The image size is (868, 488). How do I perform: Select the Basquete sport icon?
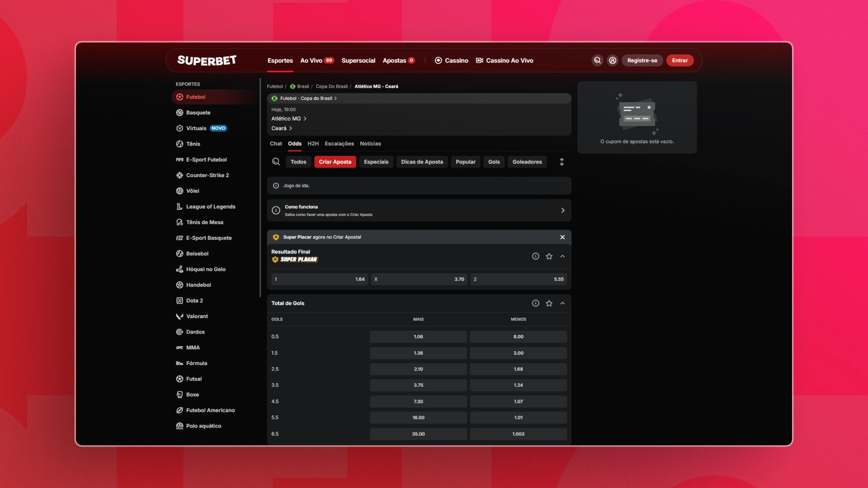point(179,113)
